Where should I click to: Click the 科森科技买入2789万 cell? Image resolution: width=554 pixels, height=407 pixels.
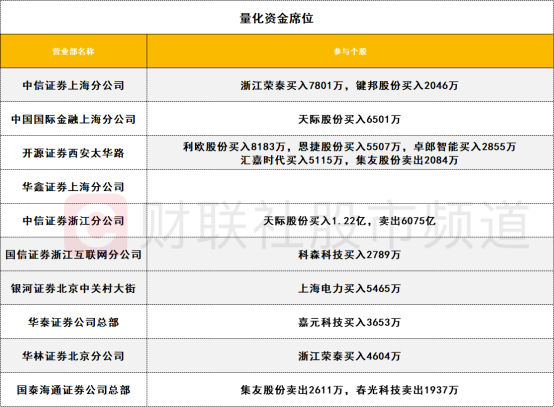[349, 254]
